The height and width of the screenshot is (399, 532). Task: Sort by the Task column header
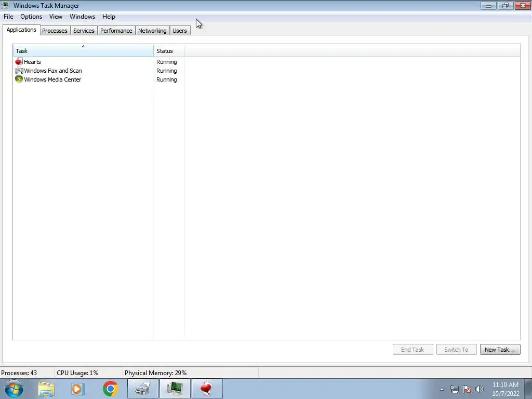click(x=83, y=50)
